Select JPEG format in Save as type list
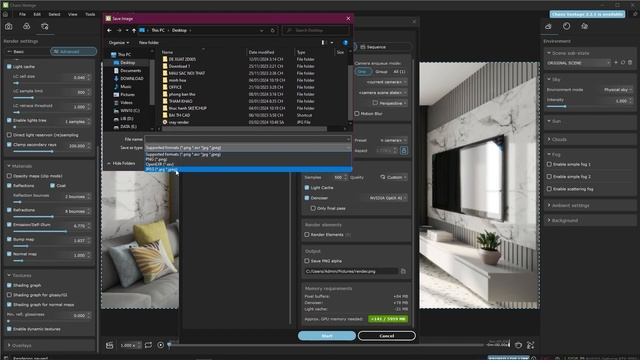This screenshot has width=640, height=360. 248,169
